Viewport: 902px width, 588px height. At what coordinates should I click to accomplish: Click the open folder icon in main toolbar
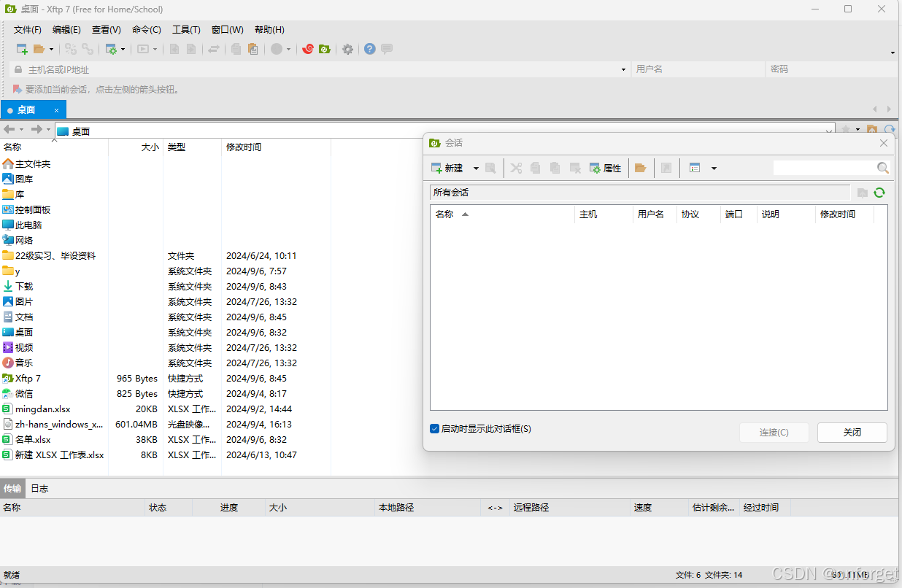click(x=39, y=49)
